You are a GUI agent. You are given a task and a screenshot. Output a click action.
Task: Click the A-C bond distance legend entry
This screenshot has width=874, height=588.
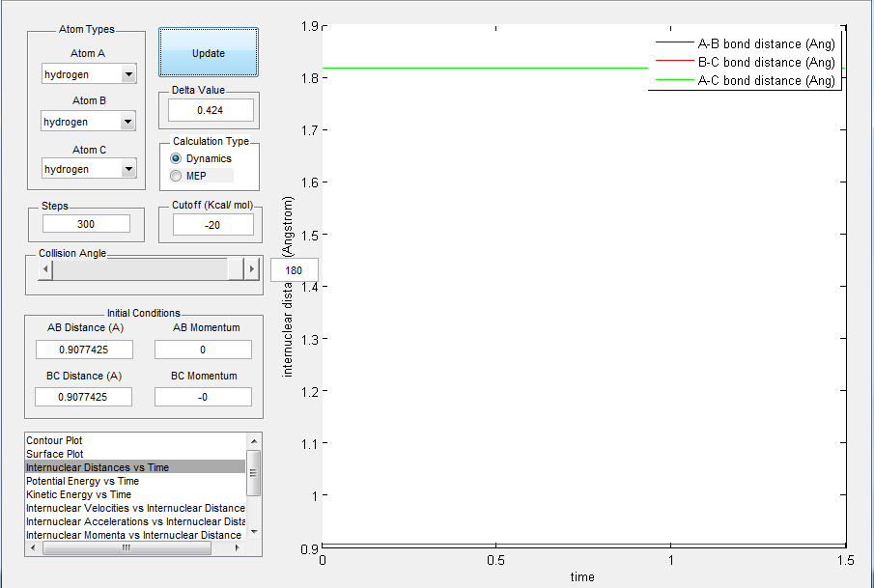click(746, 80)
